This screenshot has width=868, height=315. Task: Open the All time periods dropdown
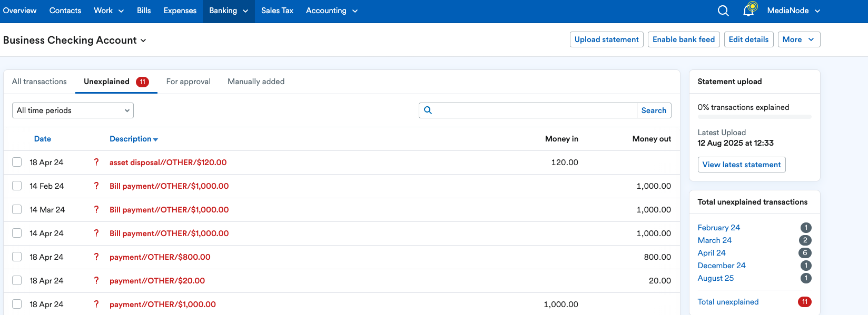73,110
